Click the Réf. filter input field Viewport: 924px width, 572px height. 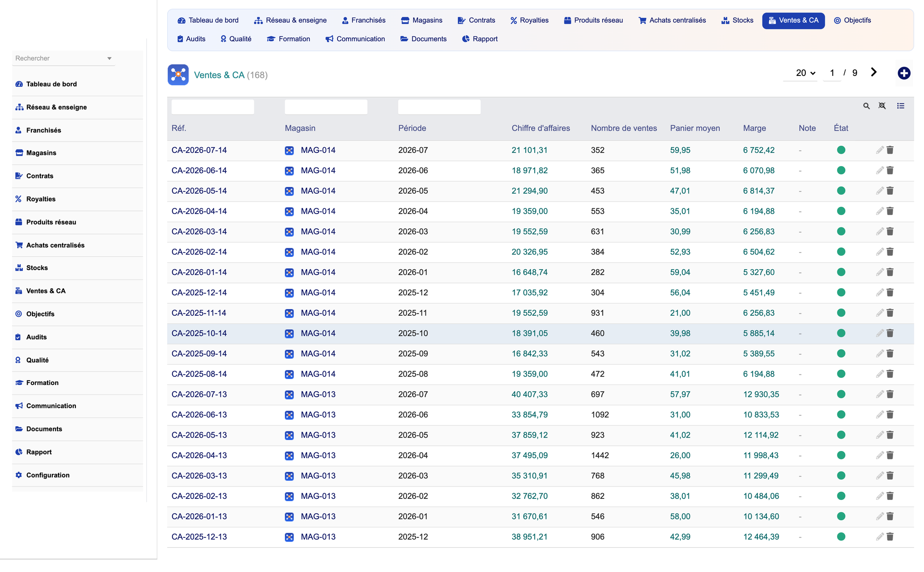[x=213, y=107]
